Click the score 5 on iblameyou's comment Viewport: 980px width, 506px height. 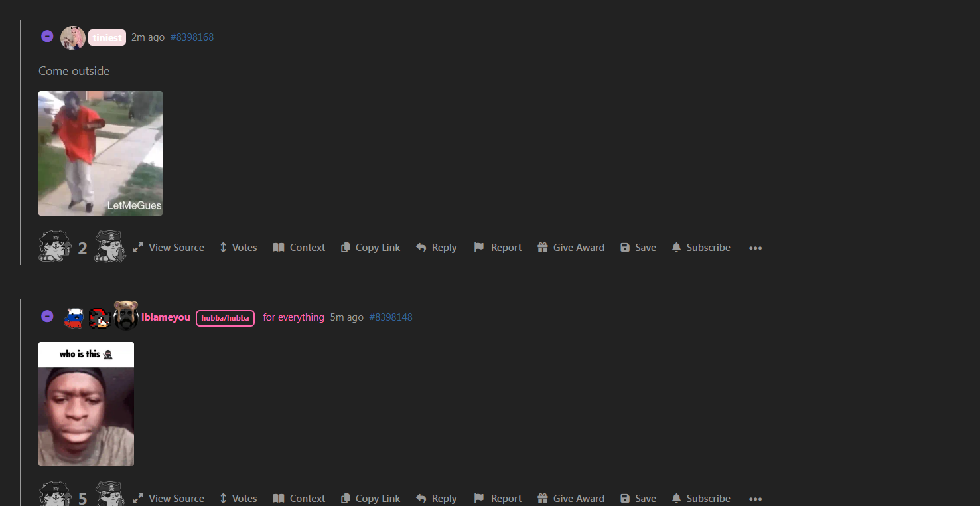point(82,499)
